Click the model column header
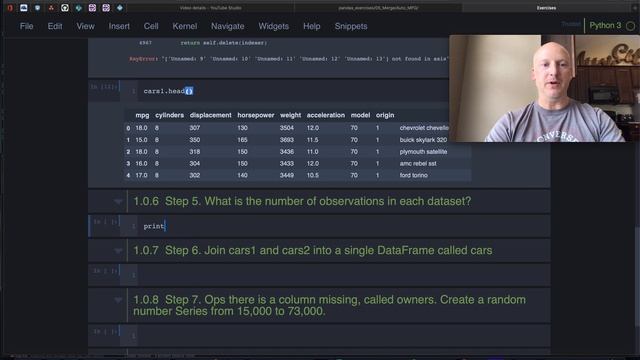Viewport: 640px width, 360px height. pos(360,115)
